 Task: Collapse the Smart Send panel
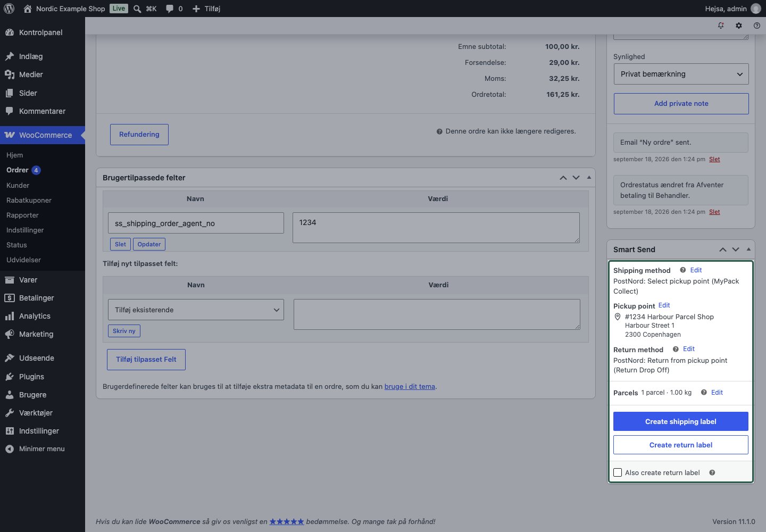click(x=748, y=250)
